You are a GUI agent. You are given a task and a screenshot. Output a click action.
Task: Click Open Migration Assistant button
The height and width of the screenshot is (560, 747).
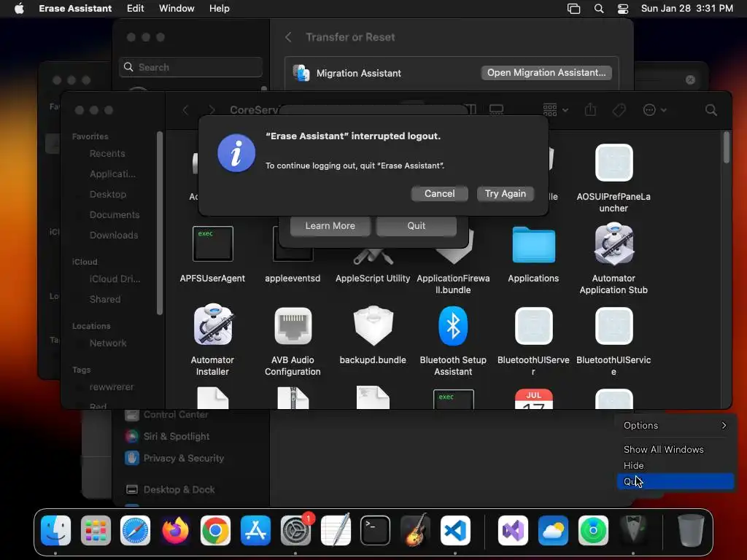coord(546,72)
